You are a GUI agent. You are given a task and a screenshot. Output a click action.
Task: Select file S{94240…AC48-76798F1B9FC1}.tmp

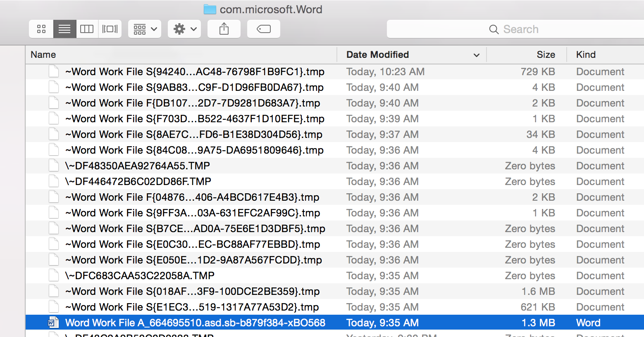click(x=195, y=72)
